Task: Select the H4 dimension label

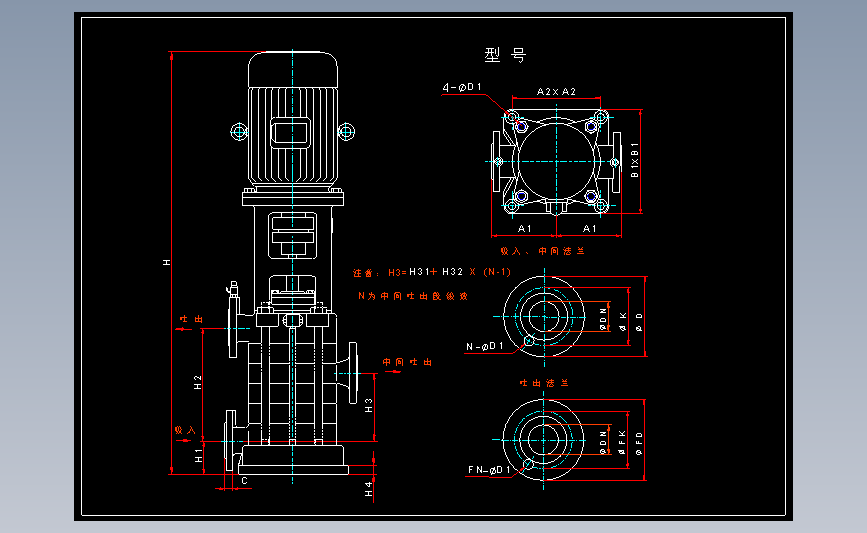Action: 369,489
